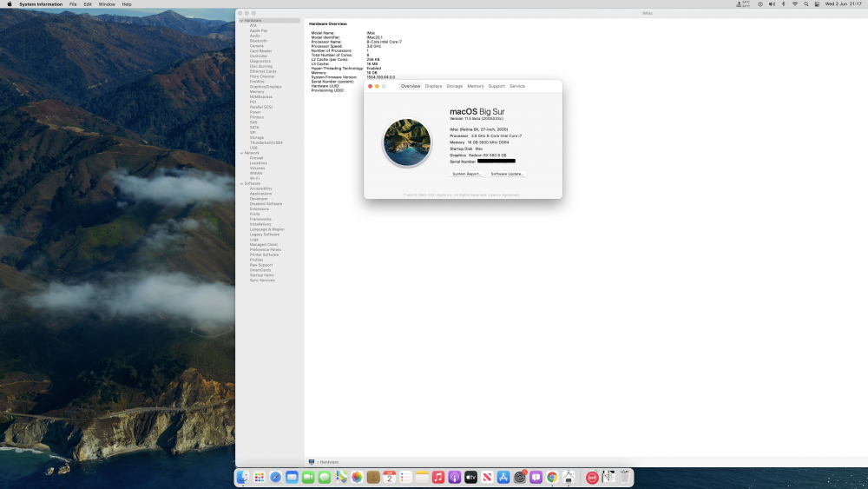Open Apple TV from the dock

[x=470, y=477]
